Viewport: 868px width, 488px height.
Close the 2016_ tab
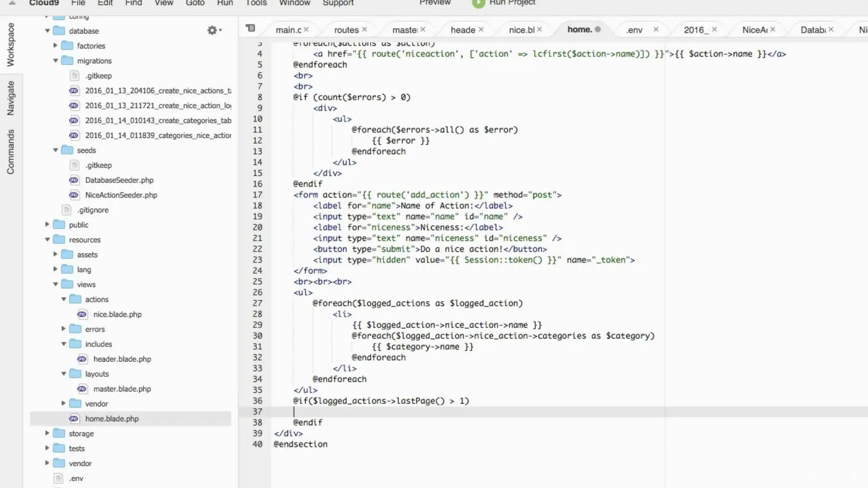[714, 29]
